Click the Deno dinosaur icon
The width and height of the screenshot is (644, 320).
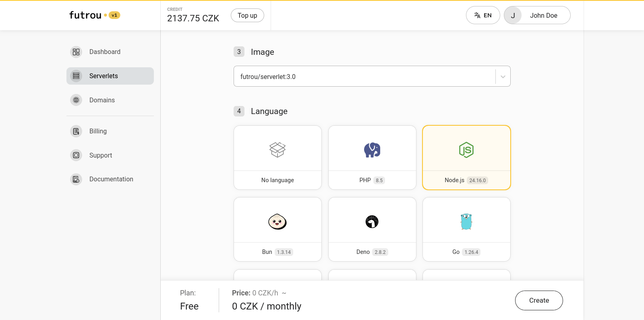point(372,222)
